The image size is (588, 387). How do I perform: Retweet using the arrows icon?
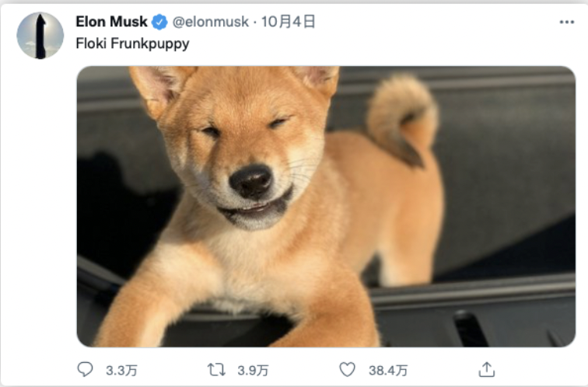(x=216, y=370)
